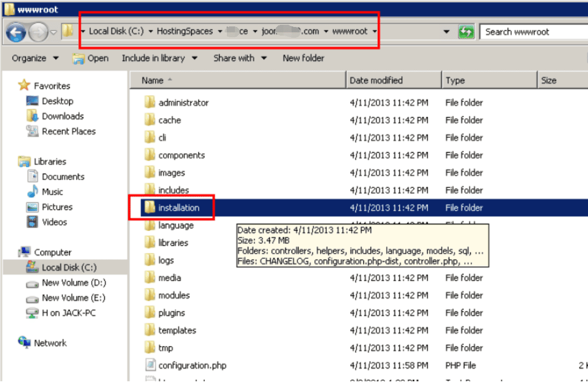Select the logs folder

[159, 260]
